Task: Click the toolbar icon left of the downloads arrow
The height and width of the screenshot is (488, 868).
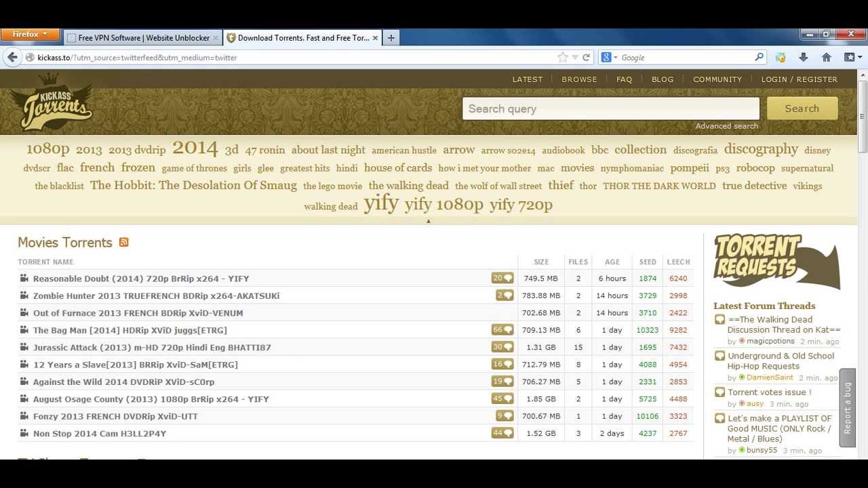Action: click(x=781, y=58)
